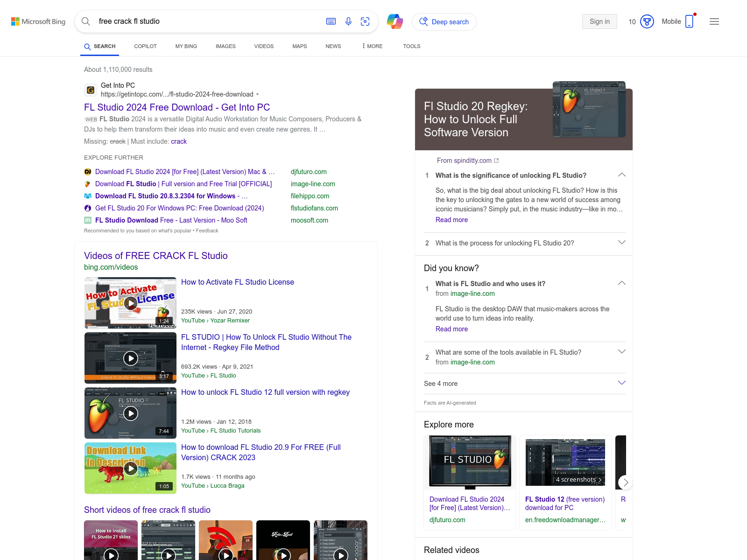
Task: Click the Get Into PC favicon
Action: point(91,90)
